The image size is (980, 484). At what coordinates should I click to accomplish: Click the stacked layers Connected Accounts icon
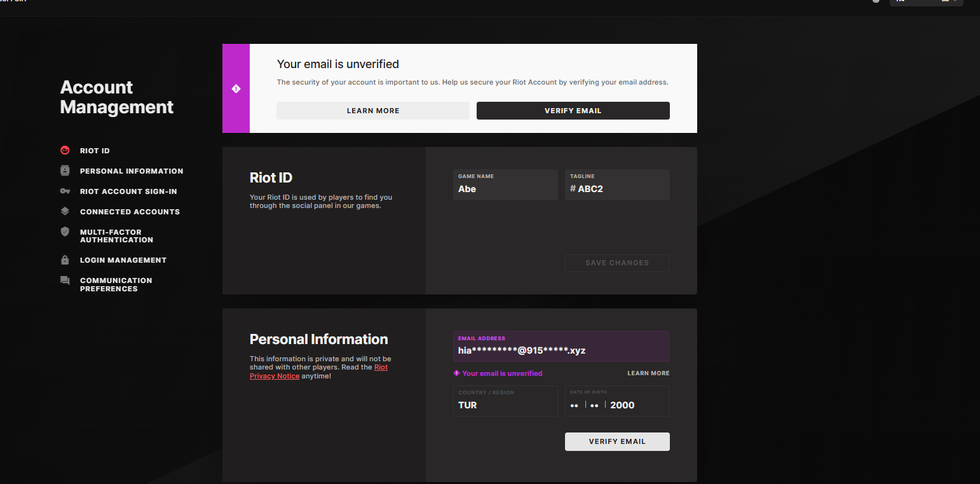(65, 211)
